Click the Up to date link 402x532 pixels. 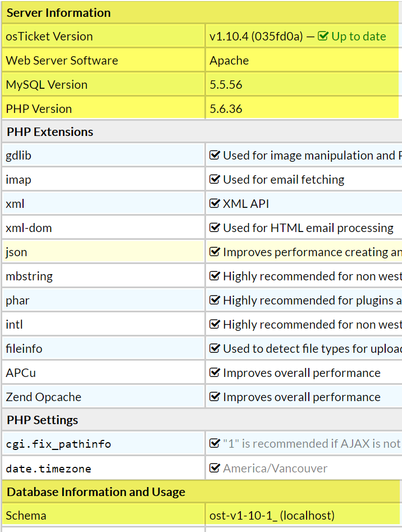tap(358, 37)
